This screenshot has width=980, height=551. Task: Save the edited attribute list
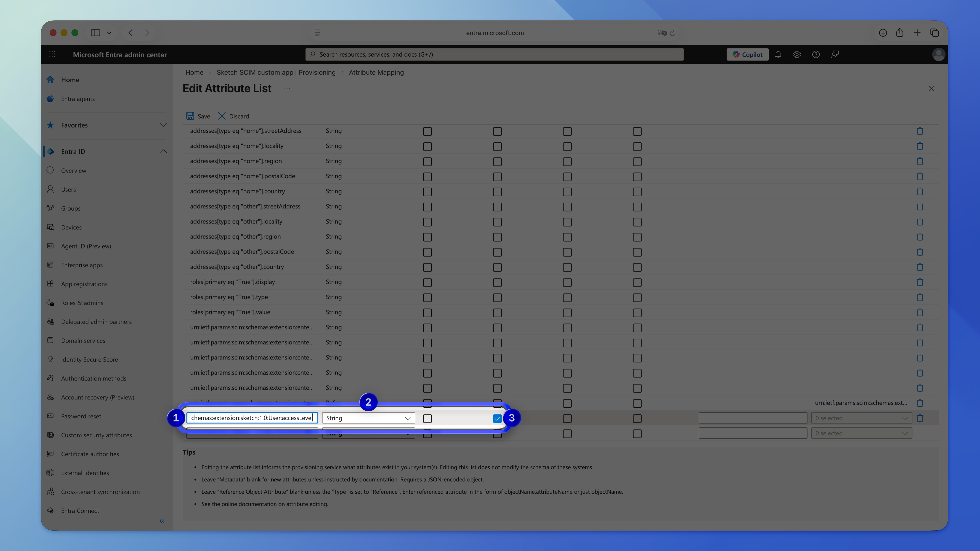tap(198, 116)
